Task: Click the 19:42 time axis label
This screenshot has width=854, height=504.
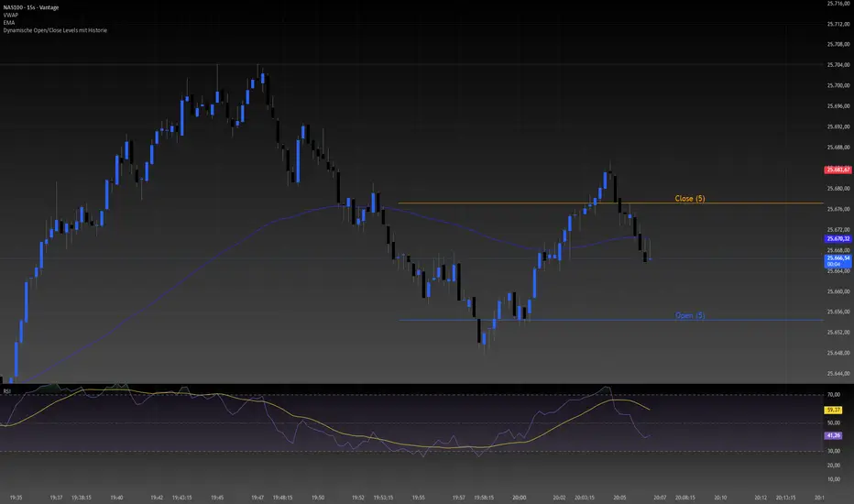Action: [x=157, y=498]
